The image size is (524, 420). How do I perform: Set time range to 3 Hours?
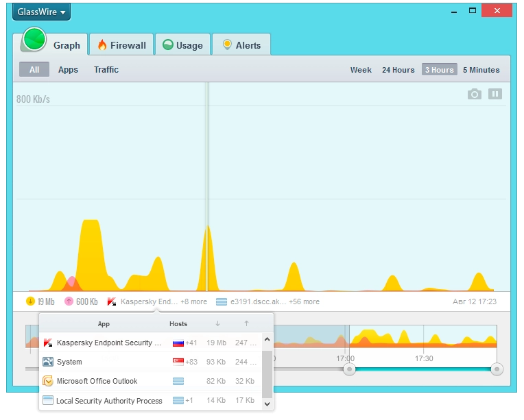point(440,69)
